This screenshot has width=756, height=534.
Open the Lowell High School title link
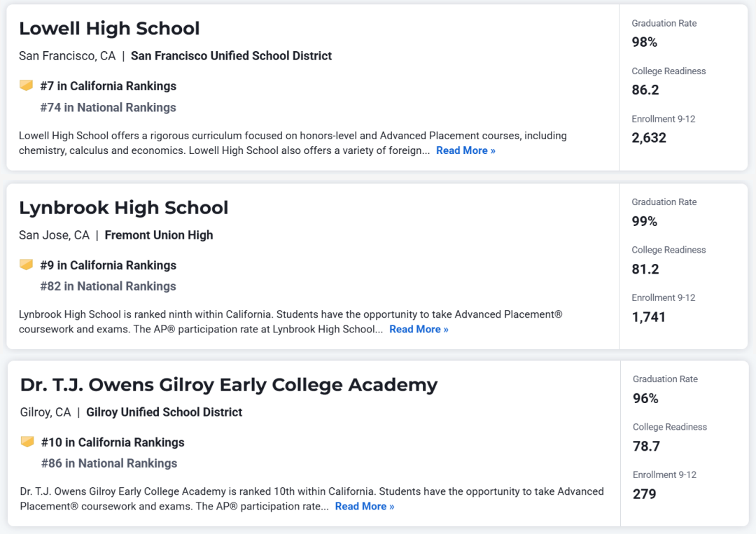pyautogui.click(x=109, y=29)
